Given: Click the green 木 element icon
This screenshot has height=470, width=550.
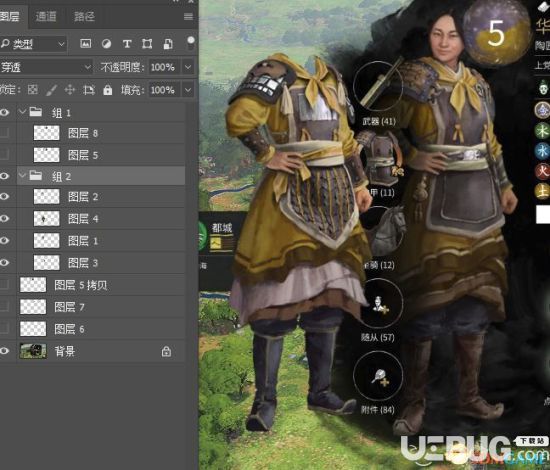Looking at the screenshot, I should click(542, 131).
